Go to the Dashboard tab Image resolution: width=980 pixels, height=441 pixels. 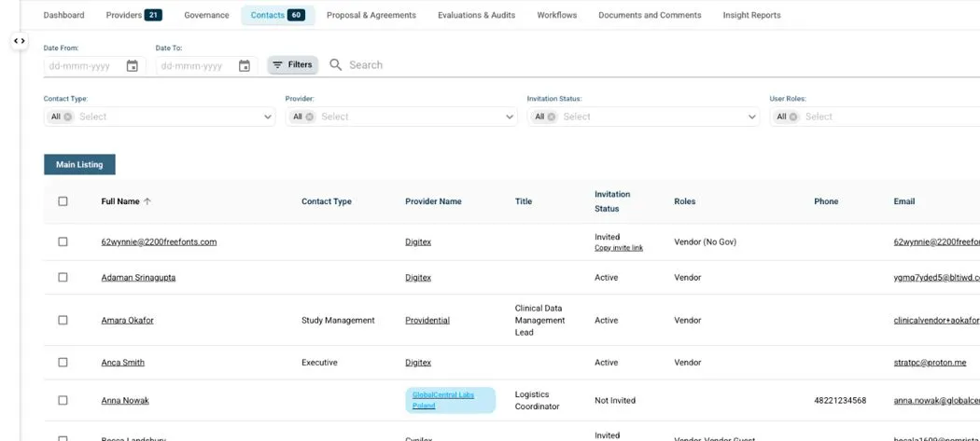pyautogui.click(x=63, y=15)
